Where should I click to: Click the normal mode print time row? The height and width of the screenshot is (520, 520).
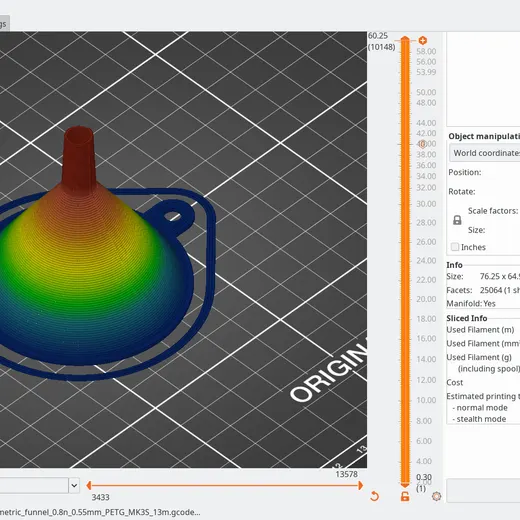(x=480, y=408)
